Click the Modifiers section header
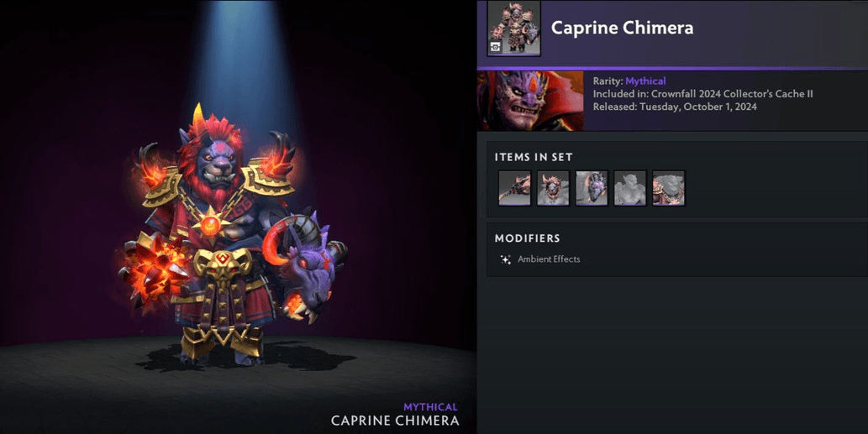868x434 pixels. [x=528, y=238]
